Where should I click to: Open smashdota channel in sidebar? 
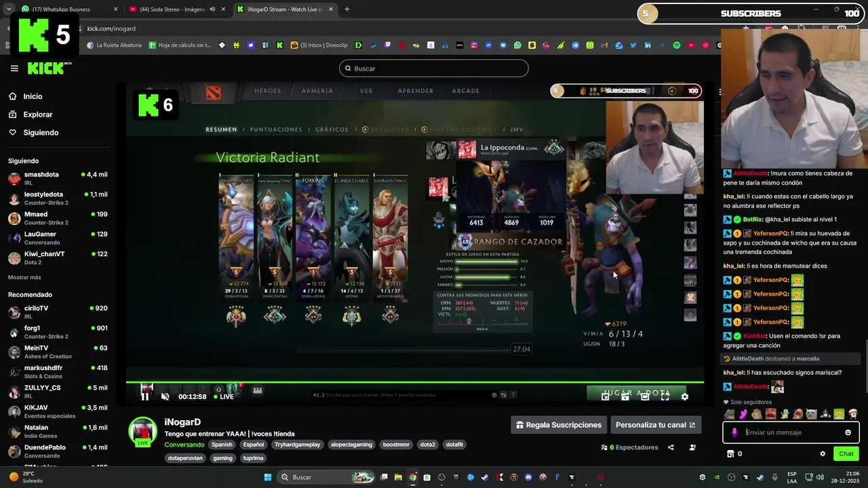[x=58, y=178]
